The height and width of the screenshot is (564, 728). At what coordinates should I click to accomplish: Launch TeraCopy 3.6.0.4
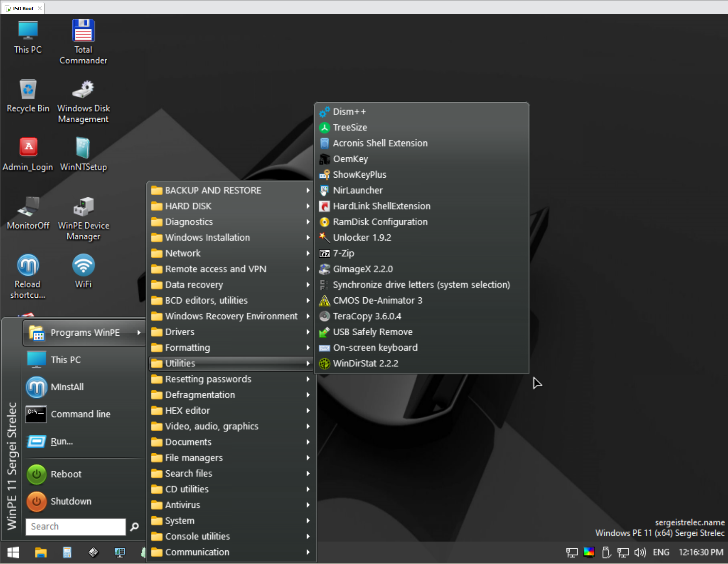[x=421, y=317]
